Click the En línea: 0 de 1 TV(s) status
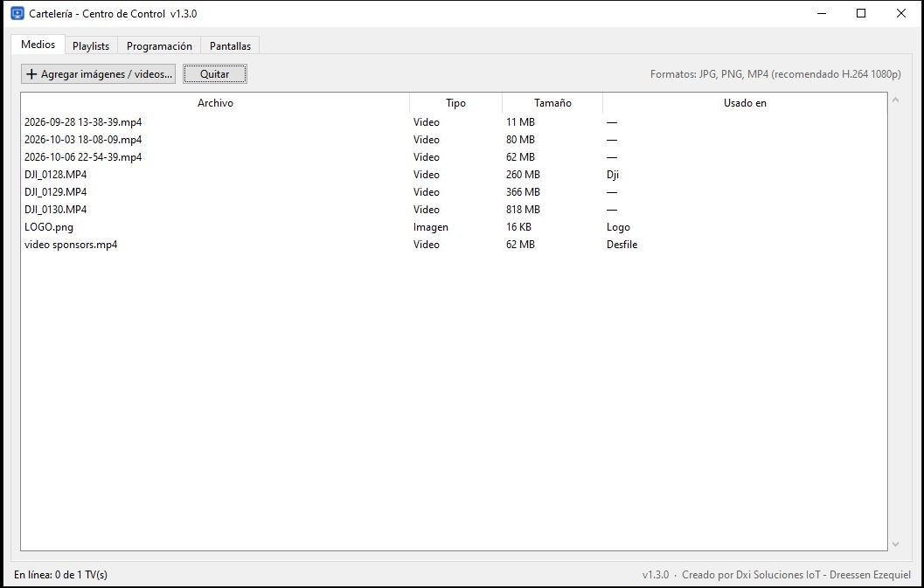This screenshot has height=588, width=924. click(x=60, y=574)
